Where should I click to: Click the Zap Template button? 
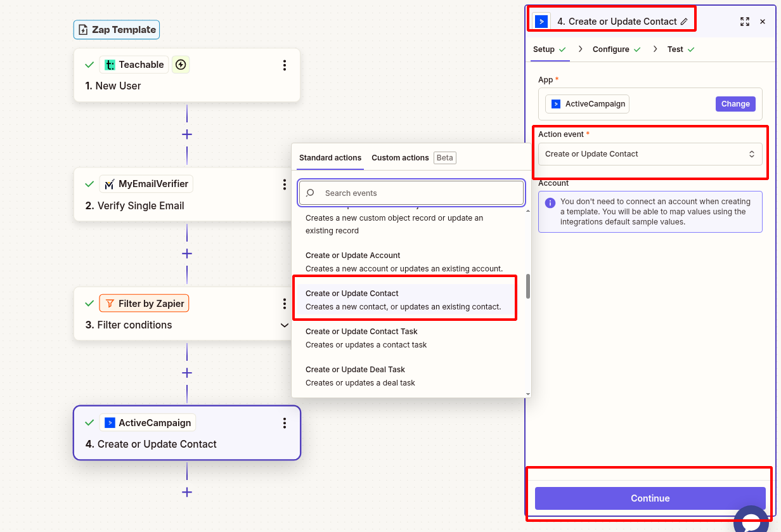116,29
